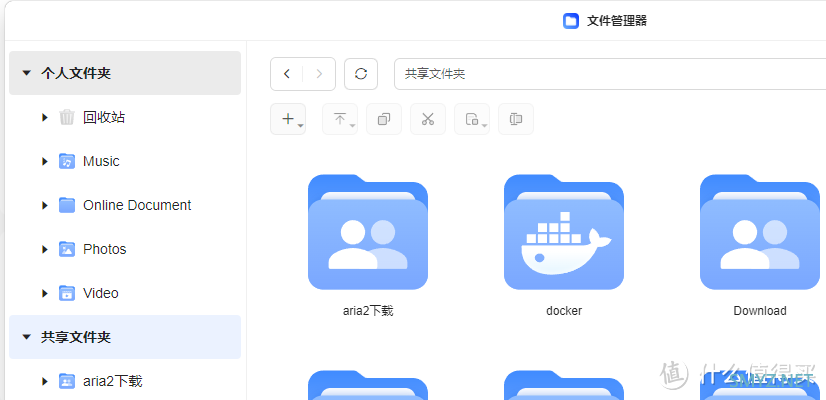Select the 共享文件夹 header label
Image resolution: width=826 pixels, height=400 pixels.
point(76,337)
